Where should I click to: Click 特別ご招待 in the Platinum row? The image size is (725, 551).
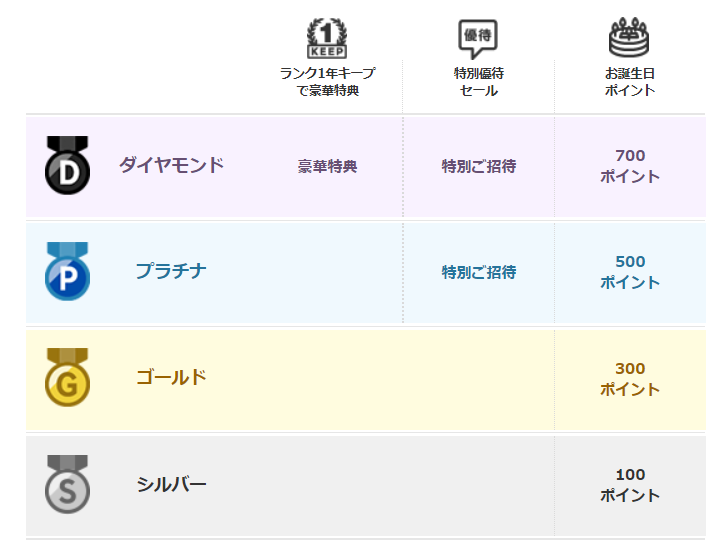pos(479,272)
